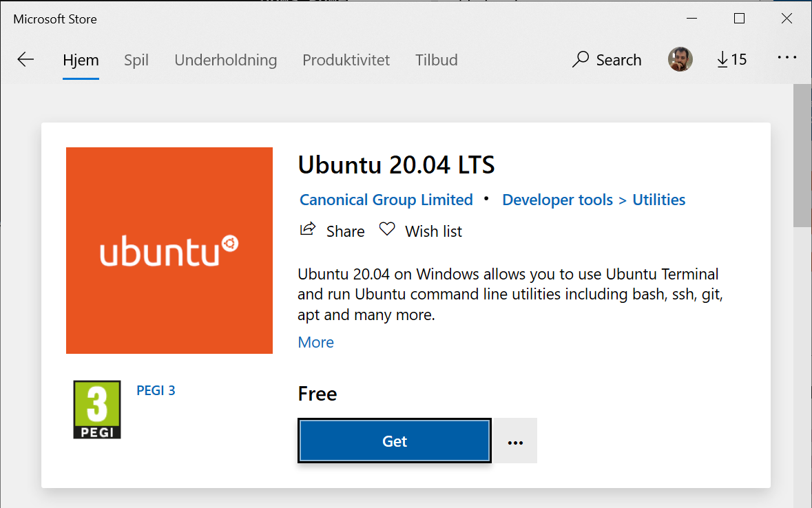Share the Ubuntu 20.04 LTS app
812x508 pixels.
[332, 231]
